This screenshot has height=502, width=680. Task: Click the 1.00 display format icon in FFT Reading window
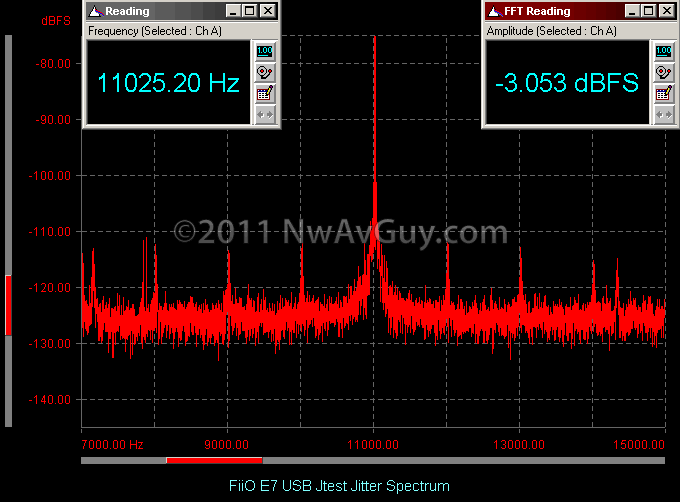click(x=664, y=51)
